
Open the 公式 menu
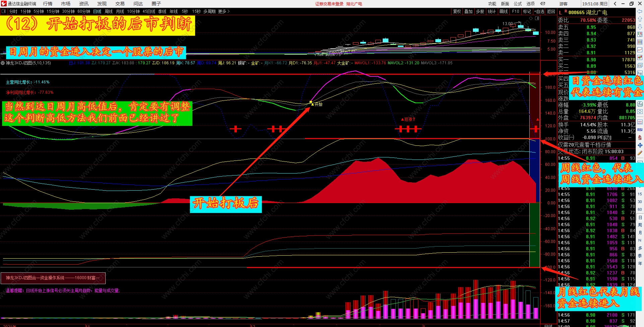coord(518,4)
